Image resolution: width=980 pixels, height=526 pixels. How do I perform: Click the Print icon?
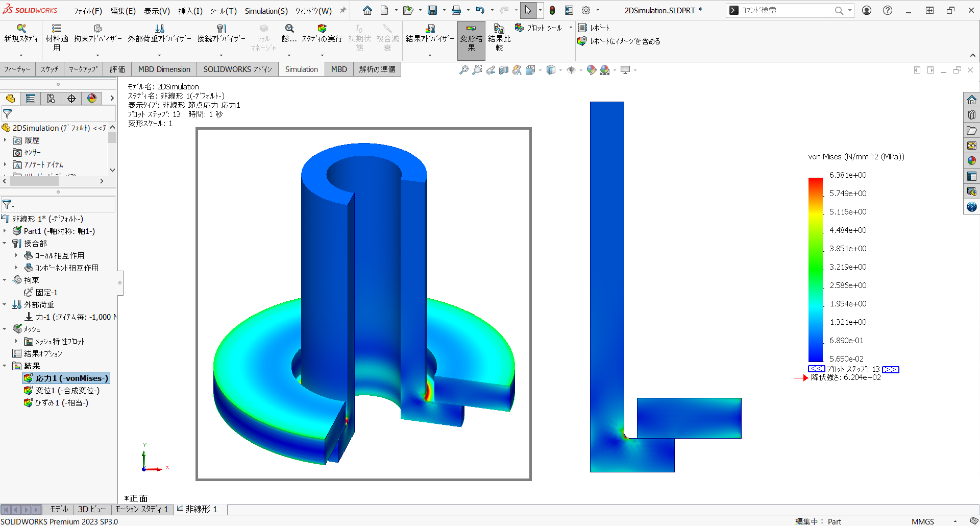click(x=456, y=10)
